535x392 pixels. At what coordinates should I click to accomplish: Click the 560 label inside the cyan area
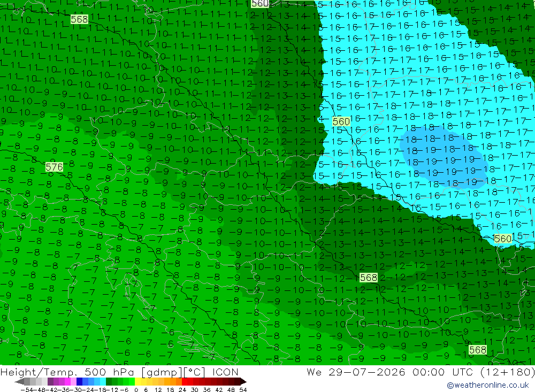(x=341, y=121)
